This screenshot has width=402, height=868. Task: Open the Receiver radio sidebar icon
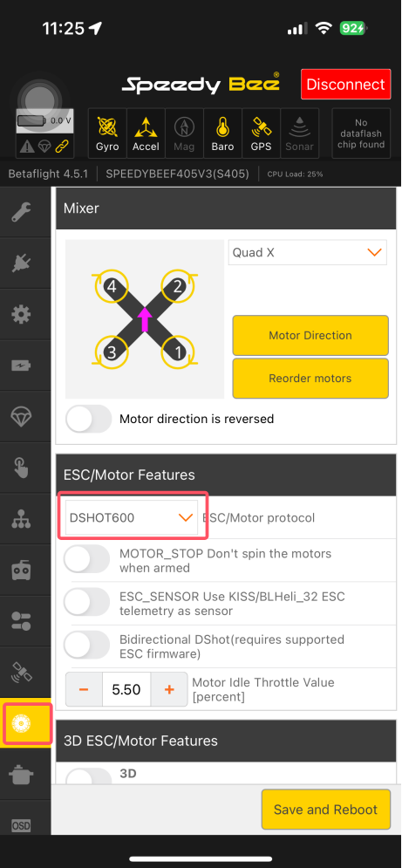point(22,570)
